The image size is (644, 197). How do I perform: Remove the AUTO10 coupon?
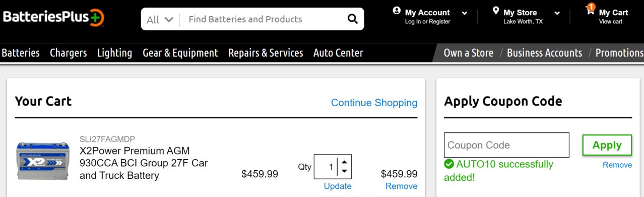tap(617, 165)
